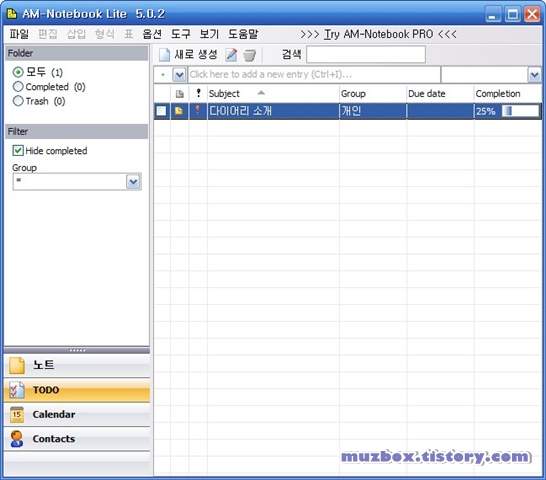Click the red priority mark in 다이어리 소개 row
Screen dimensions: 546x480
tap(198, 110)
